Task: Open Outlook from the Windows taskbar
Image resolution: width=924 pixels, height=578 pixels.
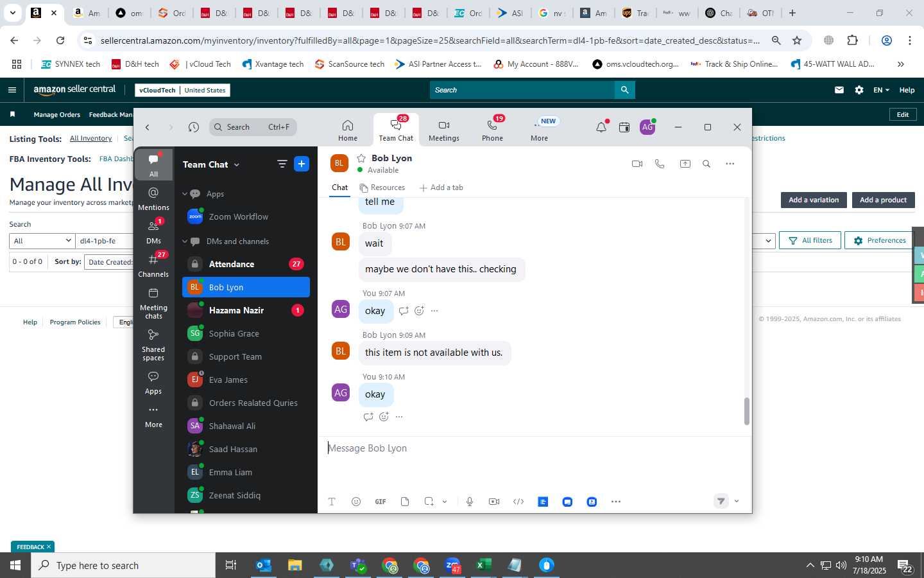Action: point(263,565)
